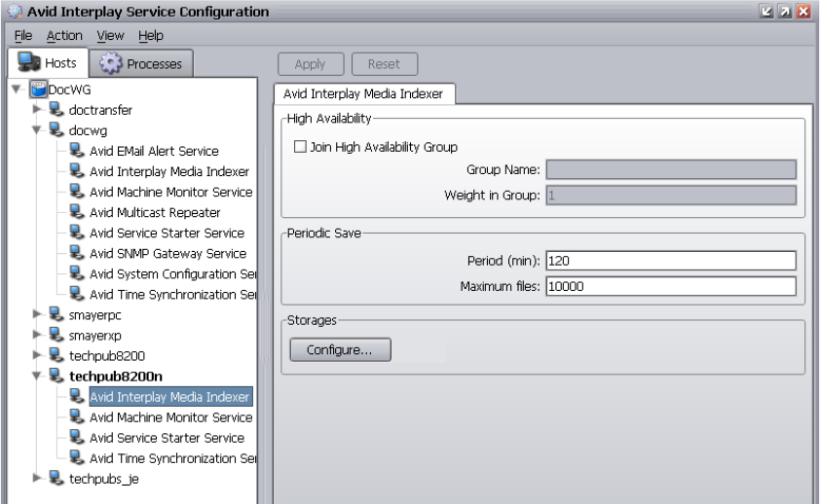Enable Join High Availability Group checkbox
This screenshot has width=820, height=504.
300,146
